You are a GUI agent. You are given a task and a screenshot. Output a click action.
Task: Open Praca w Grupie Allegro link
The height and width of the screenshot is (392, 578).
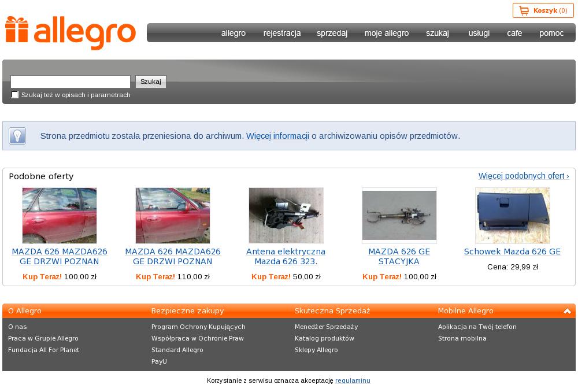point(43,338)
